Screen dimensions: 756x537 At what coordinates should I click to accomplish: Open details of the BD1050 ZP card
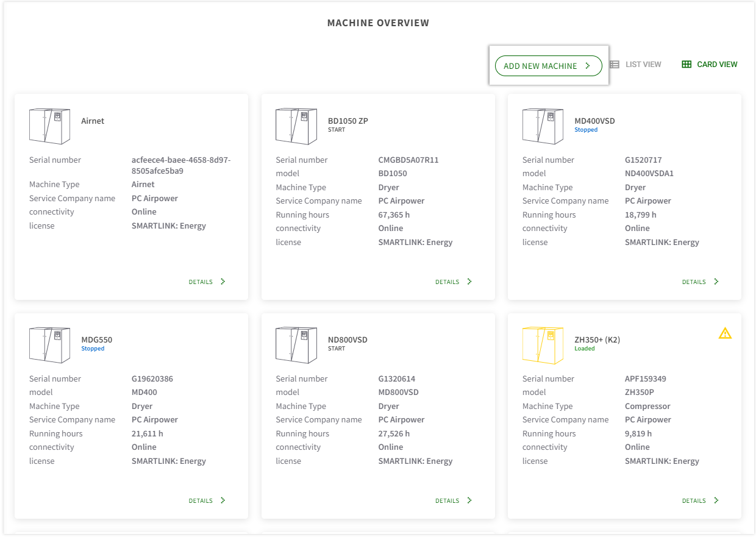(454, 282)
